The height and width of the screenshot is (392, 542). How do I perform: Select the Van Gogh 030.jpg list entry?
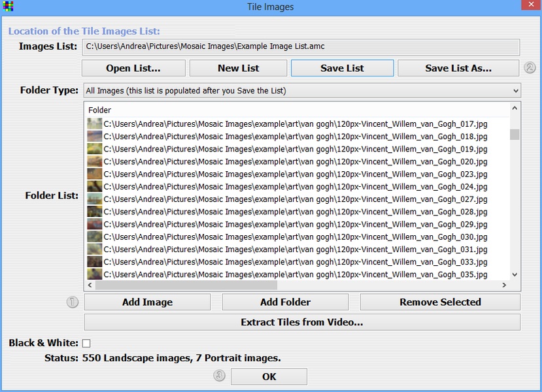(295, 237)
